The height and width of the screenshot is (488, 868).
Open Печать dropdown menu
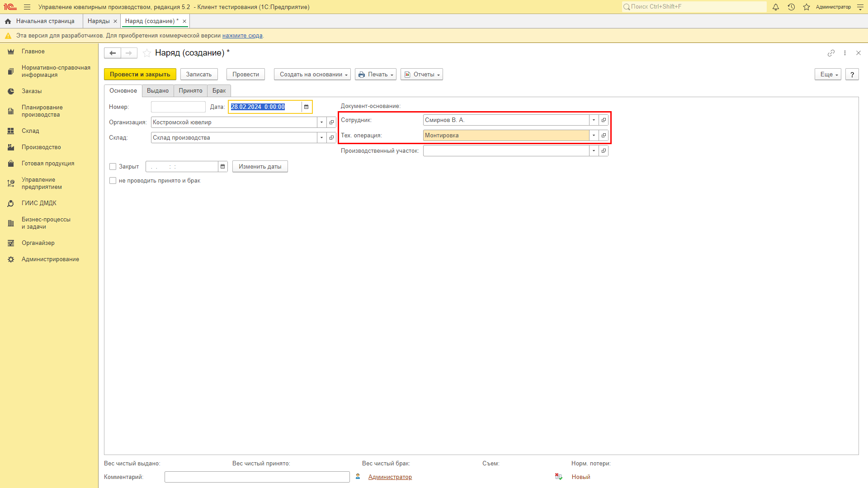pos(376,75)
